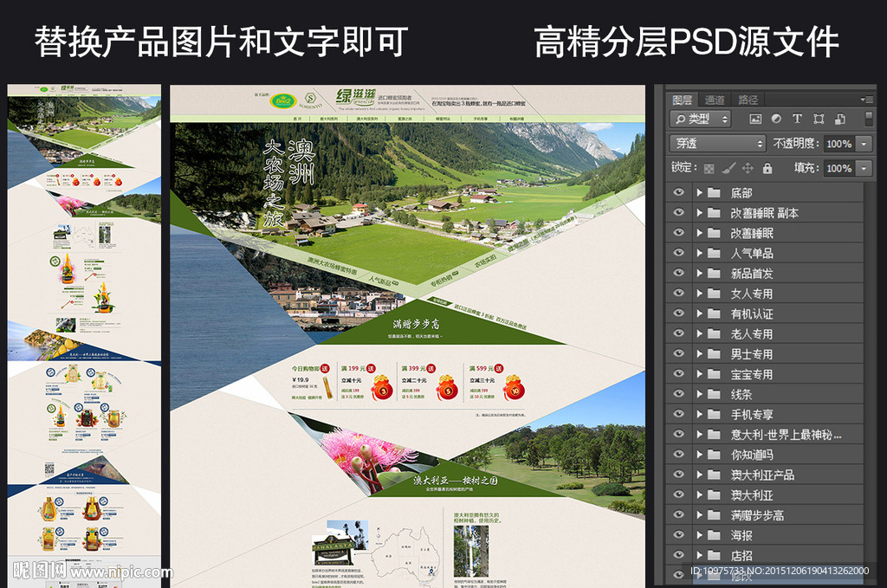Click the lock transparent pixels icon
Image resolution: width=887 pixels, height=588 pixels.
[709, 169]
